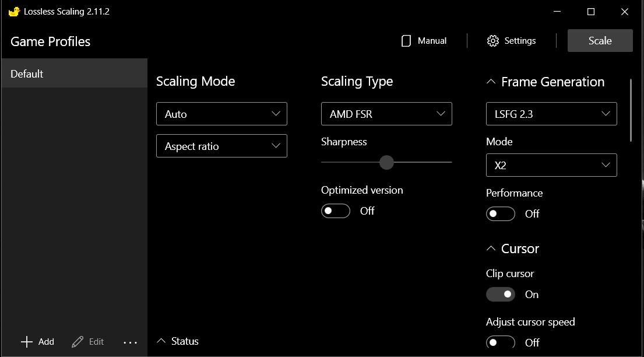
Task: Enable Adjust cursor speed toggle
Action: 501,342
